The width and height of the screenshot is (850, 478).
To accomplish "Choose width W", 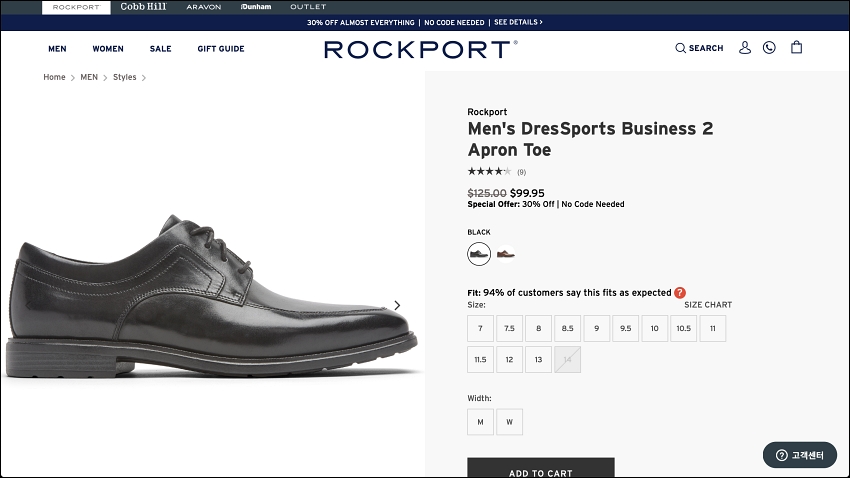I will (x=510, y=422).
